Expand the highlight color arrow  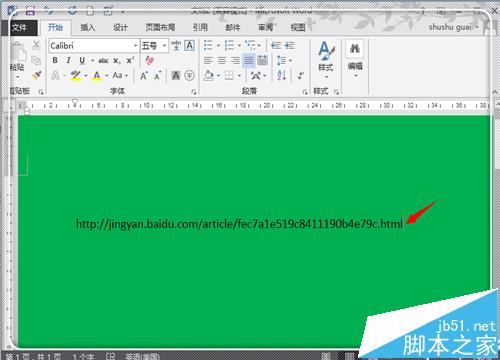click(86, 76)
